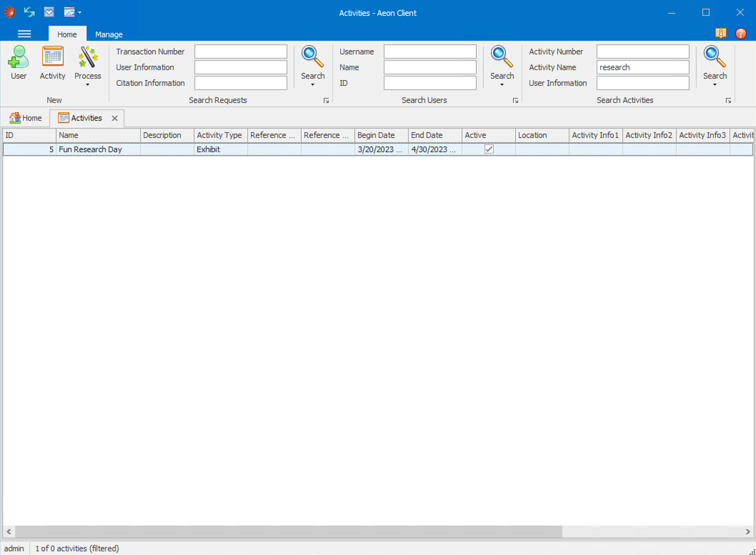Click the New User icon
The image size is (756, 555).
click(x=18, y=57)
